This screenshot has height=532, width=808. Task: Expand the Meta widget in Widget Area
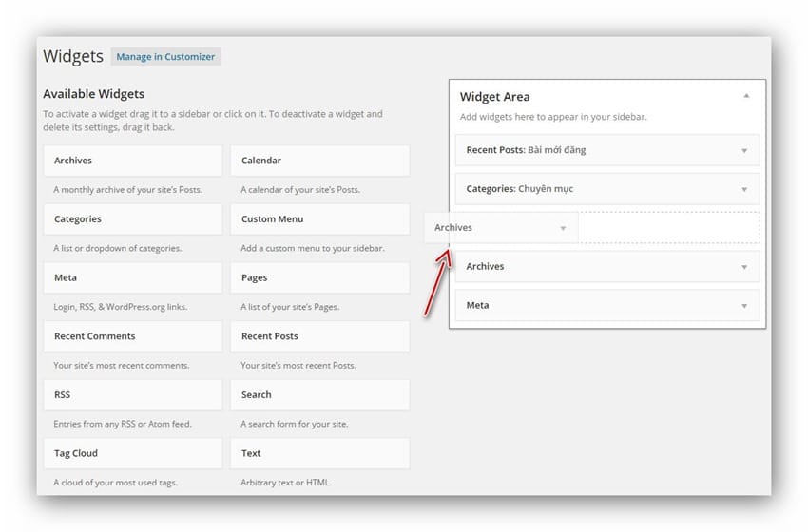[x=607, y=305]
